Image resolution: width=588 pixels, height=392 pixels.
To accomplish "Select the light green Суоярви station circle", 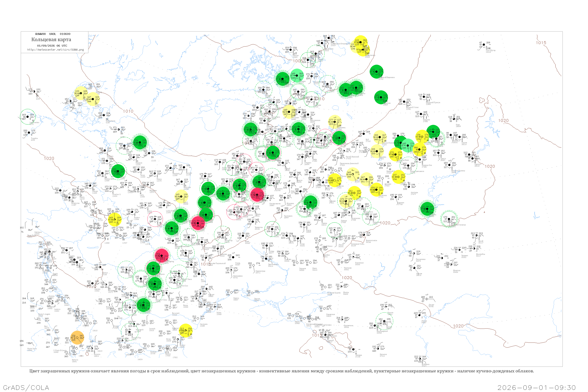I will pos(297,75).
